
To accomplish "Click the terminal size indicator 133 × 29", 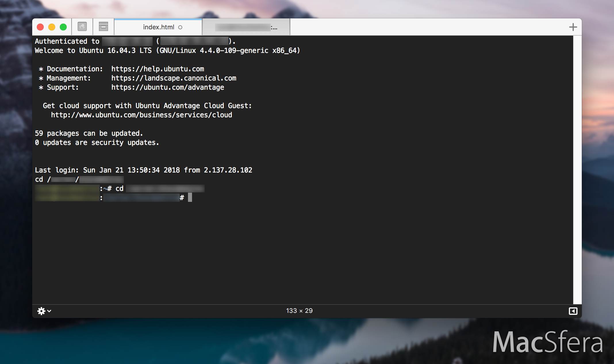I will (299, 311).
